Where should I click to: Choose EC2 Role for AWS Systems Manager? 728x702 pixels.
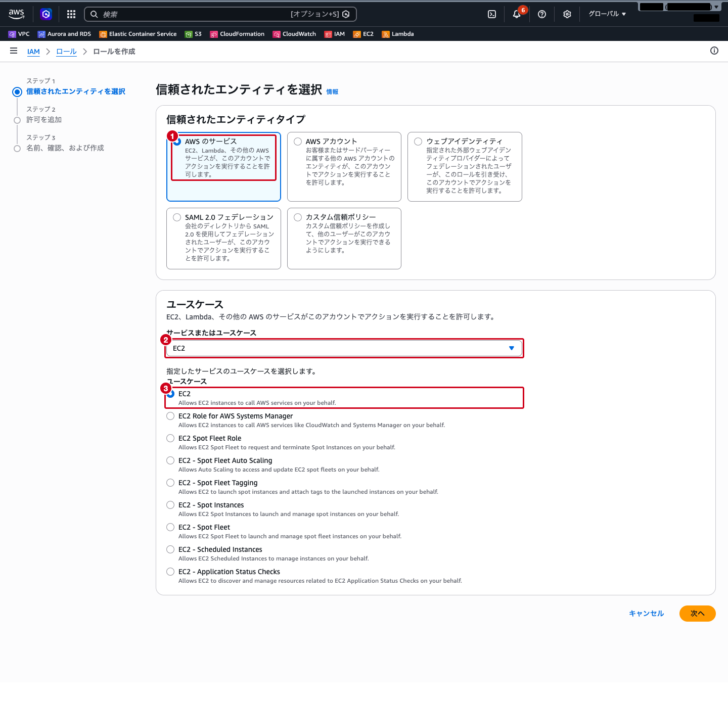[x=170, y=416]
